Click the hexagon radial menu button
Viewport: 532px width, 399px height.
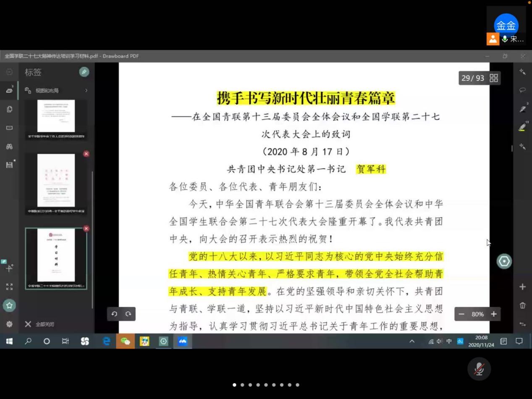click(504, 261)
